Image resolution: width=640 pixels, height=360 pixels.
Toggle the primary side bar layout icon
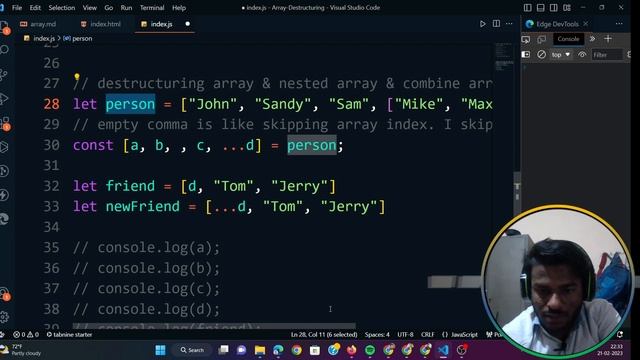click(x=527, y=8)
